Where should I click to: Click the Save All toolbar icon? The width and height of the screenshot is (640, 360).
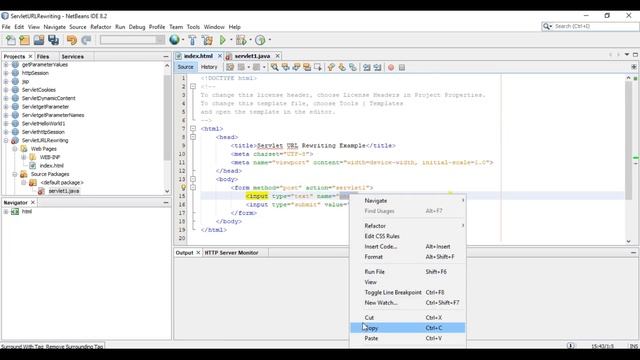point(53,40)
